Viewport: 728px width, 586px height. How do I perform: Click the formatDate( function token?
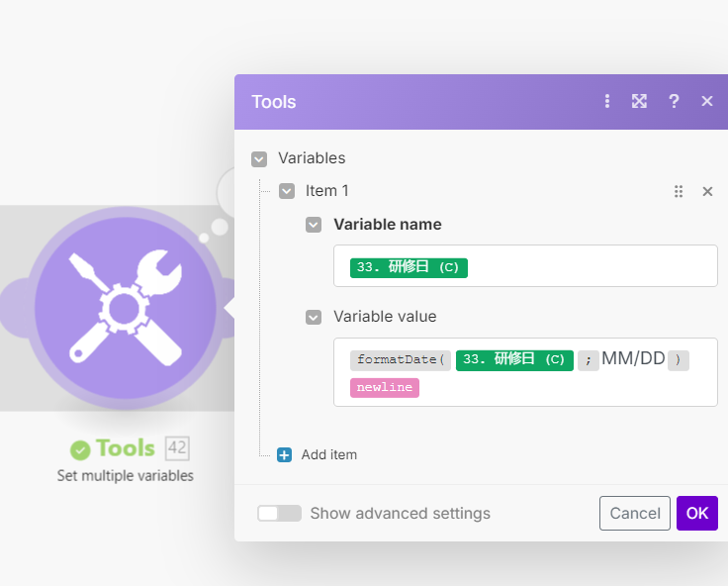[x=401, y=360]
